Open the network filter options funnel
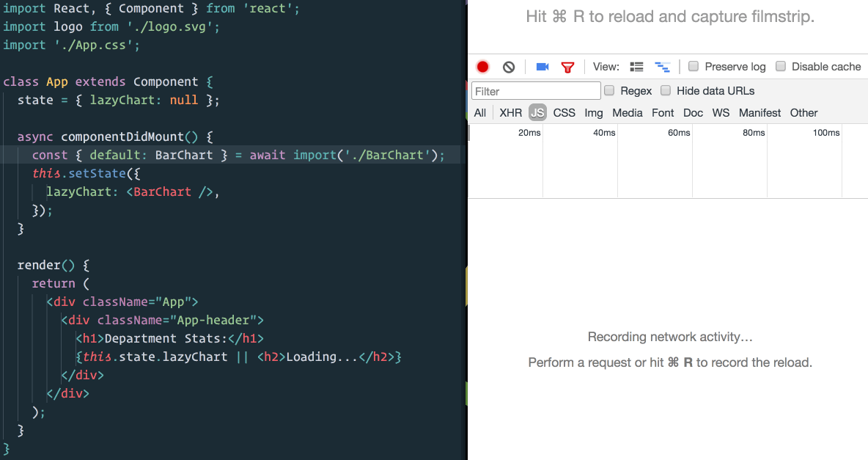This screenshot has height=460, width=868. tap(567, 66)
